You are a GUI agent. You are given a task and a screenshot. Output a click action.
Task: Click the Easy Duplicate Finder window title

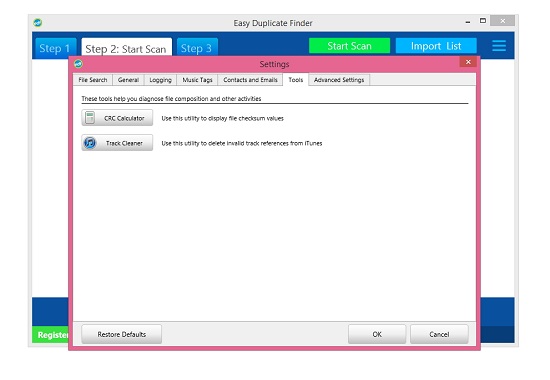[273, 23]
